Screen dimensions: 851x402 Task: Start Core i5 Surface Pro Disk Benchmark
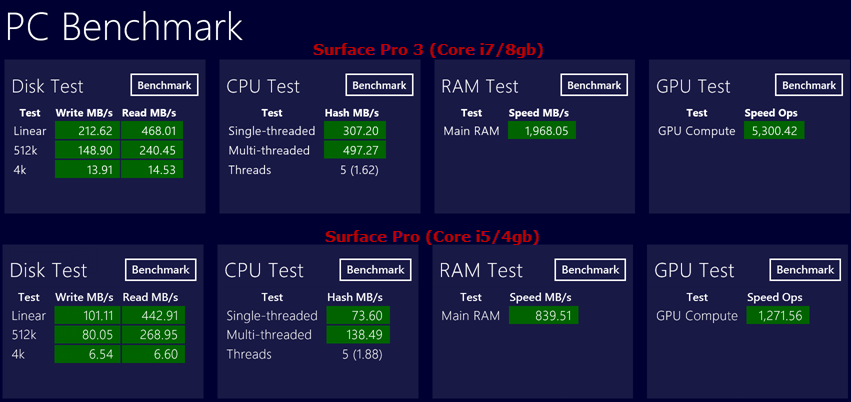tap(161, 270)
